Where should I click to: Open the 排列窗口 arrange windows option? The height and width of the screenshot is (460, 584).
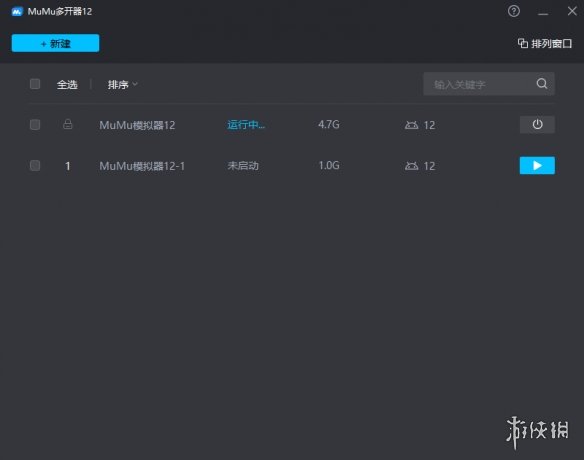[545, 44]
